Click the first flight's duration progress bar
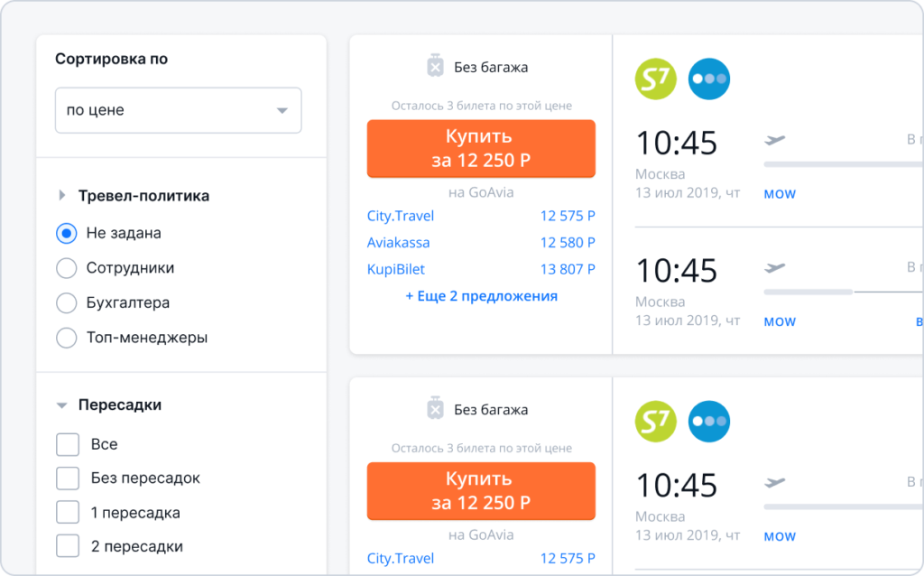Image resolution: width=924 pixels, height=576 pixels. [x=844, y=164]
